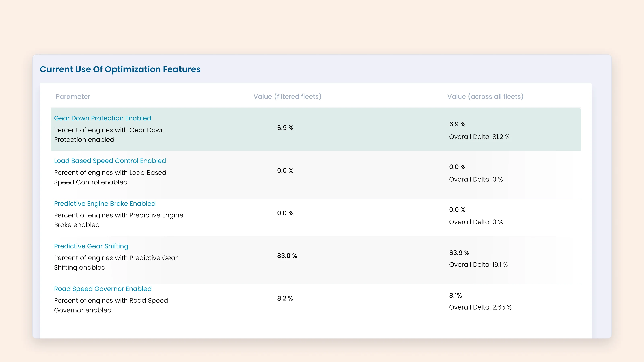Viewport: 644px width, 362px height.
Task: Open the Gear Down Protection Enabled link
Action: click(102, 118)
